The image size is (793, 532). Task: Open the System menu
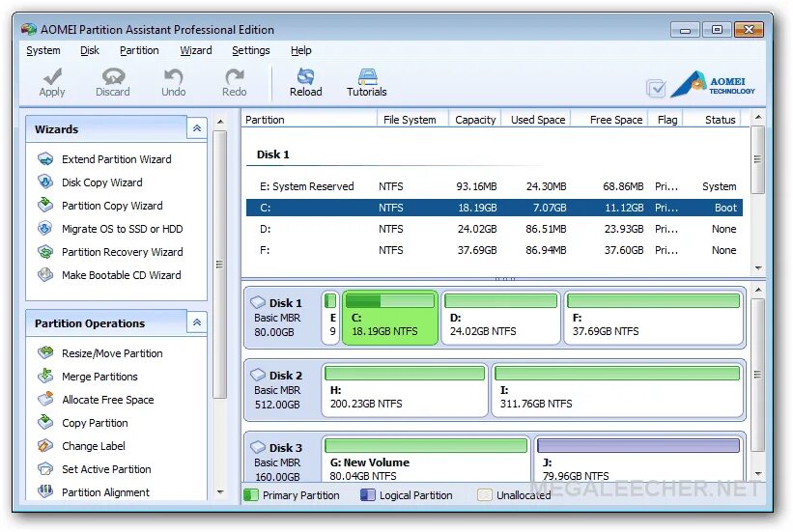[43, 50]
